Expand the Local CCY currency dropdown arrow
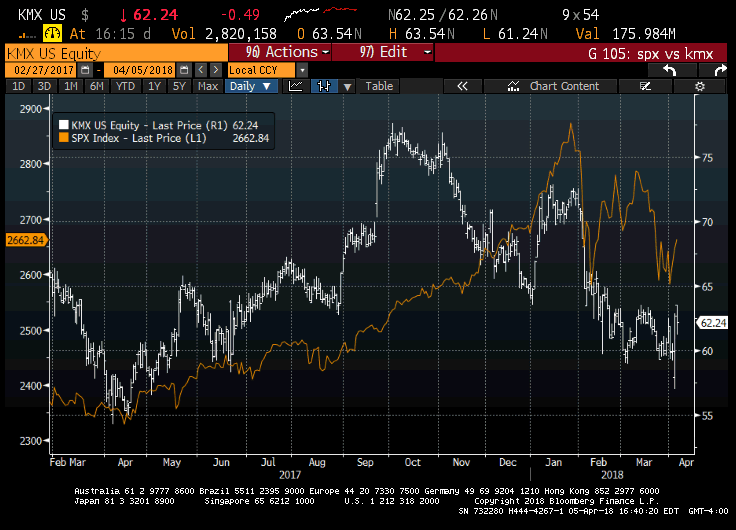The height and width of the screenshot is (530, 736). (x=302, y=70)
